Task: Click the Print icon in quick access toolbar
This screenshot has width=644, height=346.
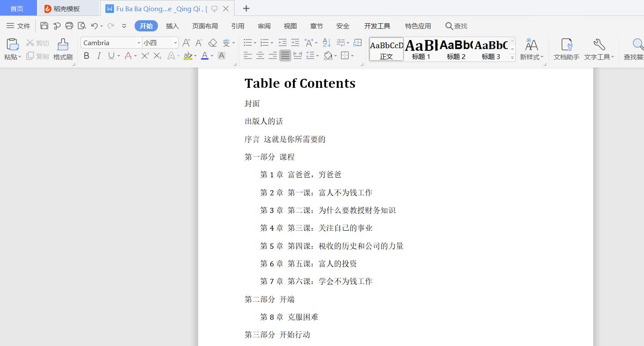Action: point(69,26)
